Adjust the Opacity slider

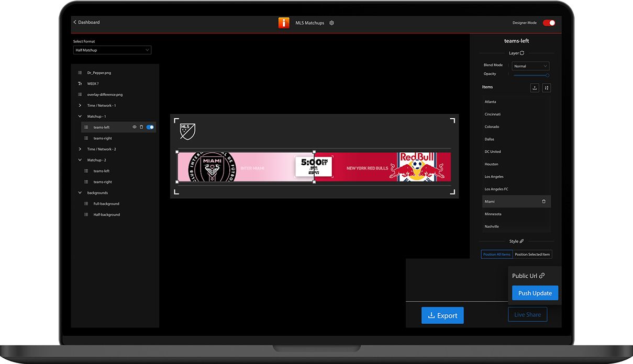[x=531, y=75]
